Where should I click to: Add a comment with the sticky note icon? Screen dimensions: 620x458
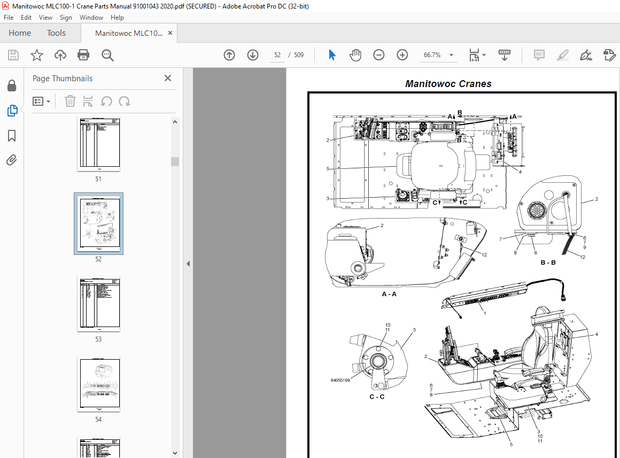click(539, 55)
